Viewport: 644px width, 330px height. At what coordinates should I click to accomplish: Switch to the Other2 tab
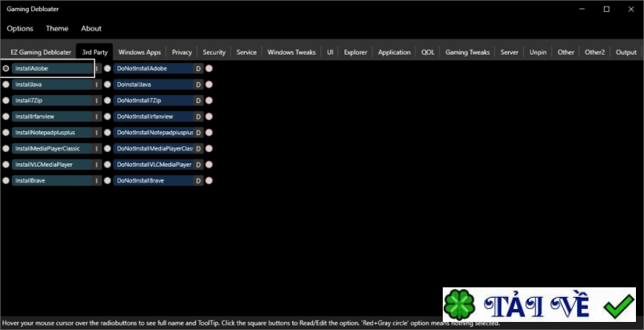coord(595,52)
